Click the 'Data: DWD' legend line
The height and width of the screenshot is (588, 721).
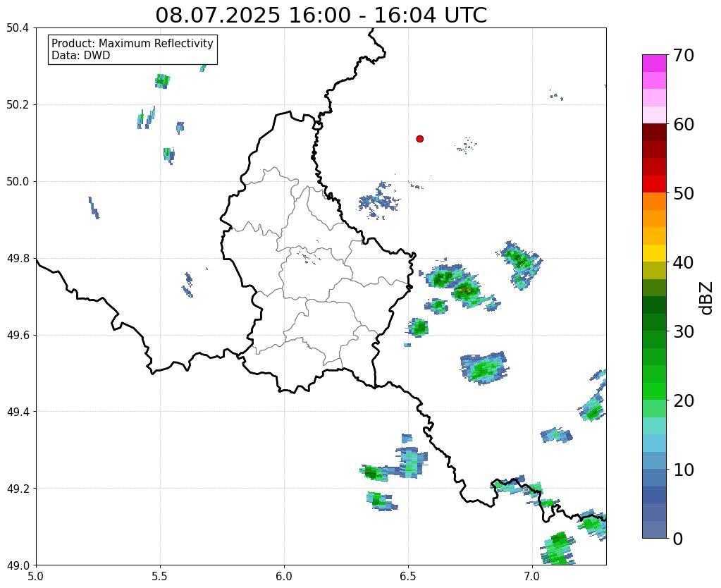click(x=80, y=56)
